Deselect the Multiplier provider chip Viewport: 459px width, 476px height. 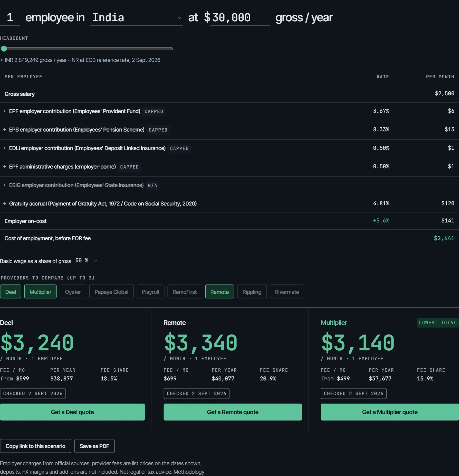40,292
